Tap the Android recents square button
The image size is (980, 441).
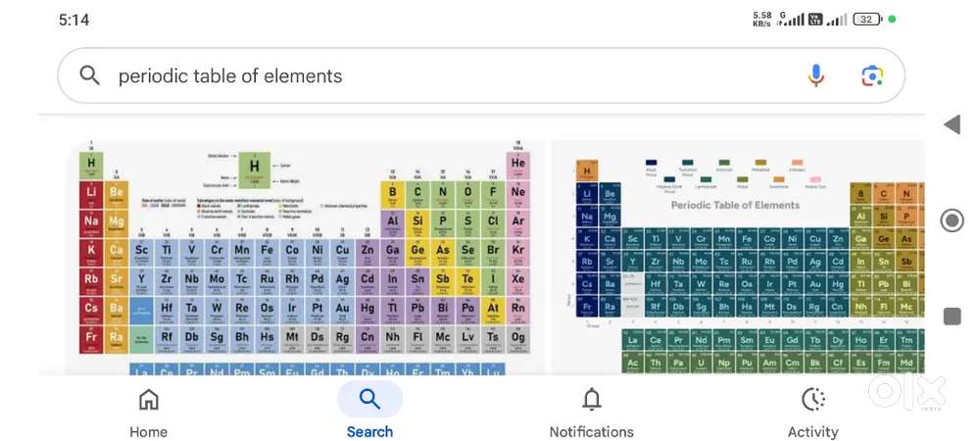(952, 317)
